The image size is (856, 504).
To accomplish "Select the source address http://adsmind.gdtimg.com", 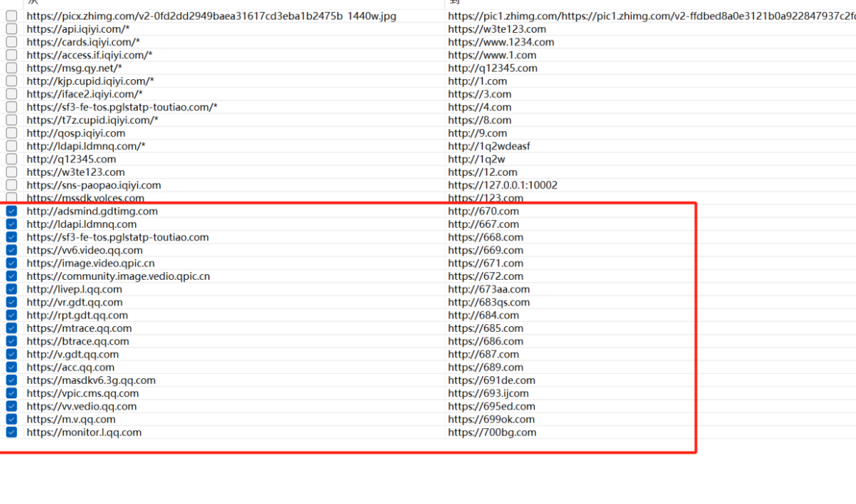I will 92,211.
